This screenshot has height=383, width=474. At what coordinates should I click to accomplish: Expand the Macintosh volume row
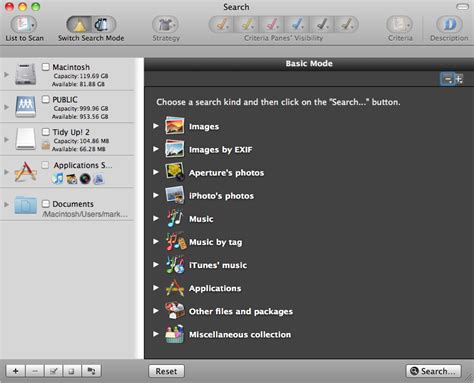6,75
